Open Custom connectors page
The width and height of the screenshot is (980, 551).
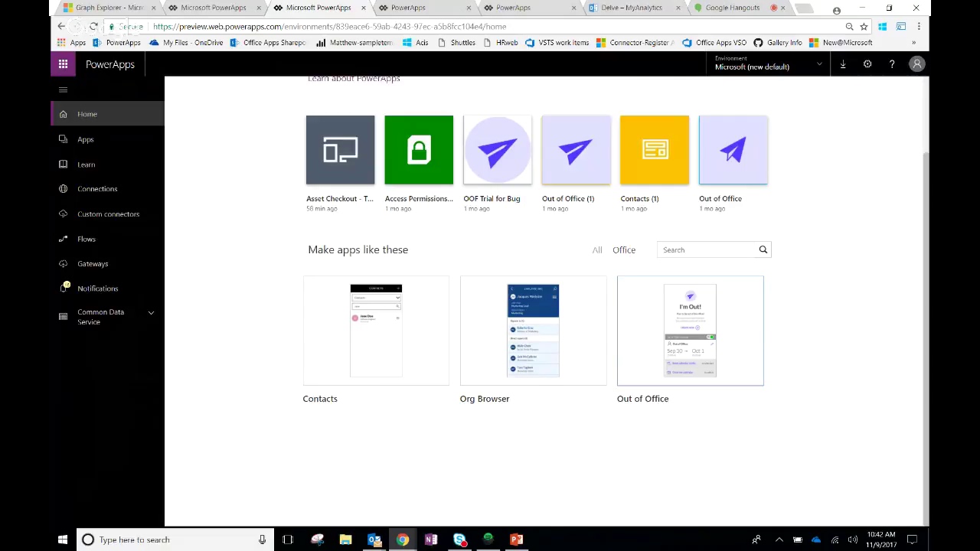pyautogui.click(x=107, y=214)
